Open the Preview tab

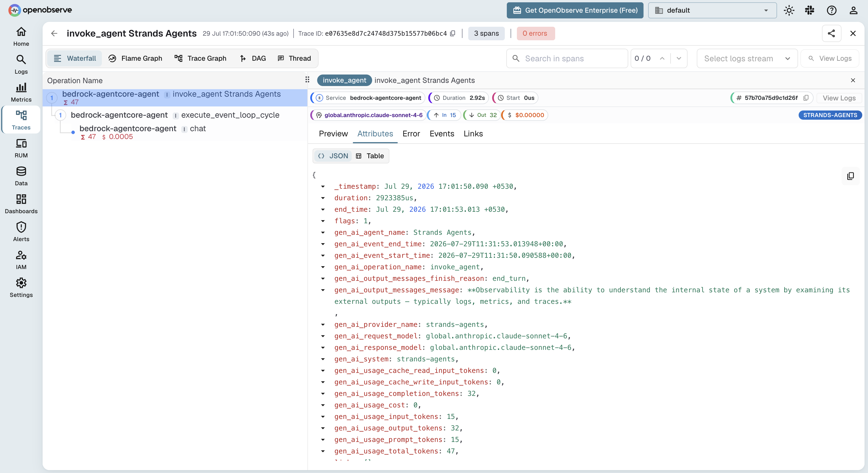[x=333, y=134]
